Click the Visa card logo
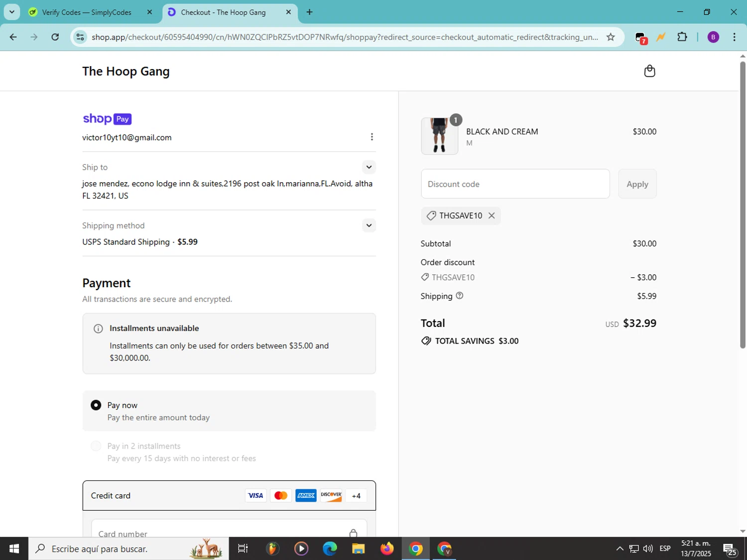This screenshot has width=747, height=560. click(255, 495)
